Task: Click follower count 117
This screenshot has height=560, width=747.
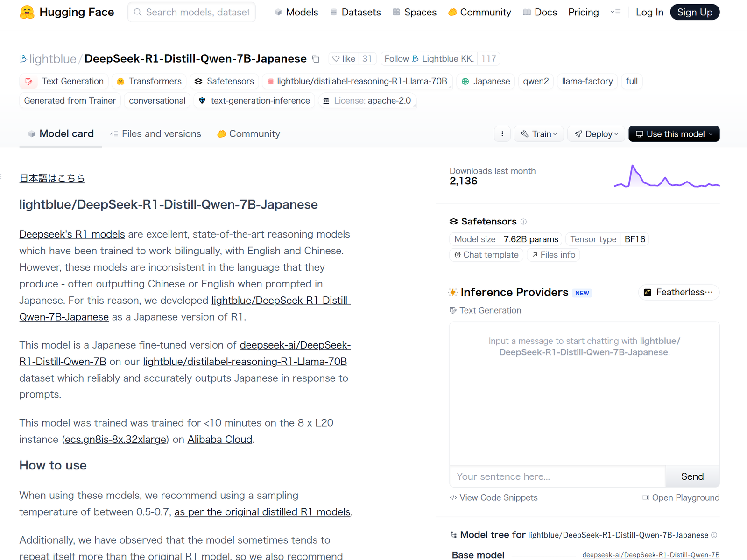Action: (489, 59)
